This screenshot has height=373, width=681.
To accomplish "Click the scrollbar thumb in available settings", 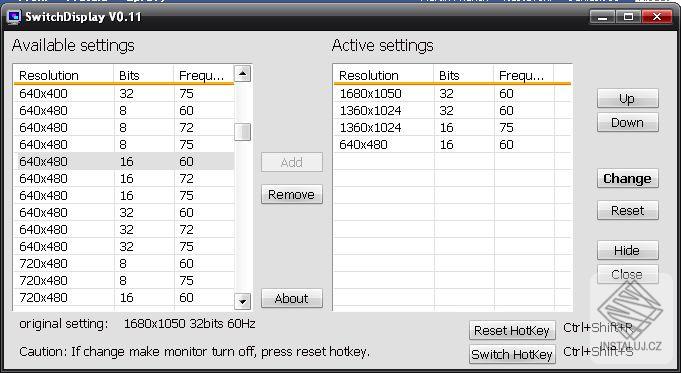I will click(242, 132).
